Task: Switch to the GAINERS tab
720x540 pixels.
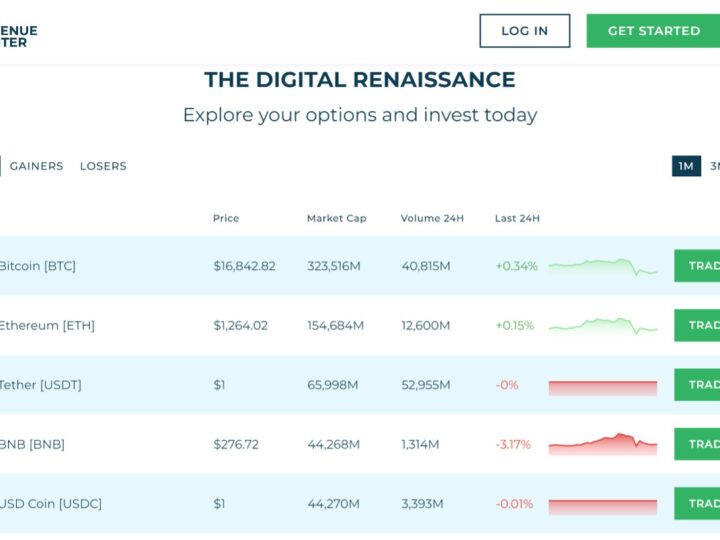Action: click(37, 166)
